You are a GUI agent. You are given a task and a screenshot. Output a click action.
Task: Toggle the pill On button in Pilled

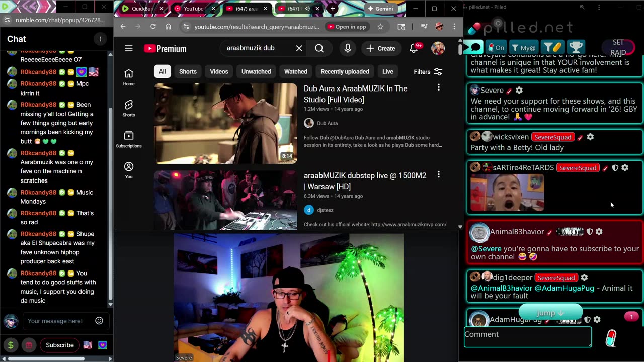click(x=496, y=47)
